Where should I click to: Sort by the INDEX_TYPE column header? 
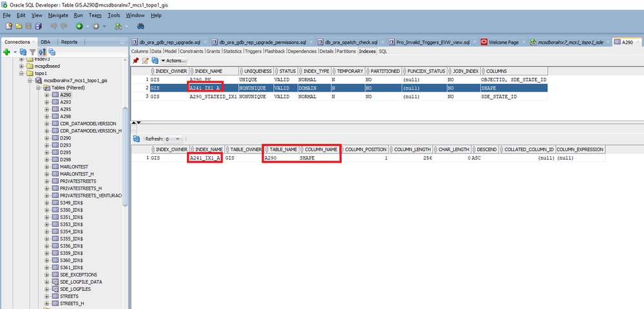click(x=314, y=71)
